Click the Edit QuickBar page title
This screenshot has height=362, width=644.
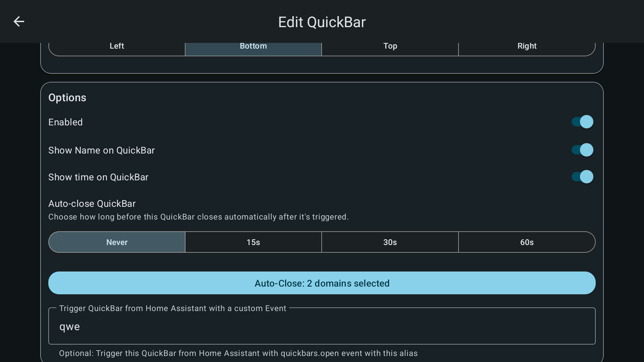322,22
